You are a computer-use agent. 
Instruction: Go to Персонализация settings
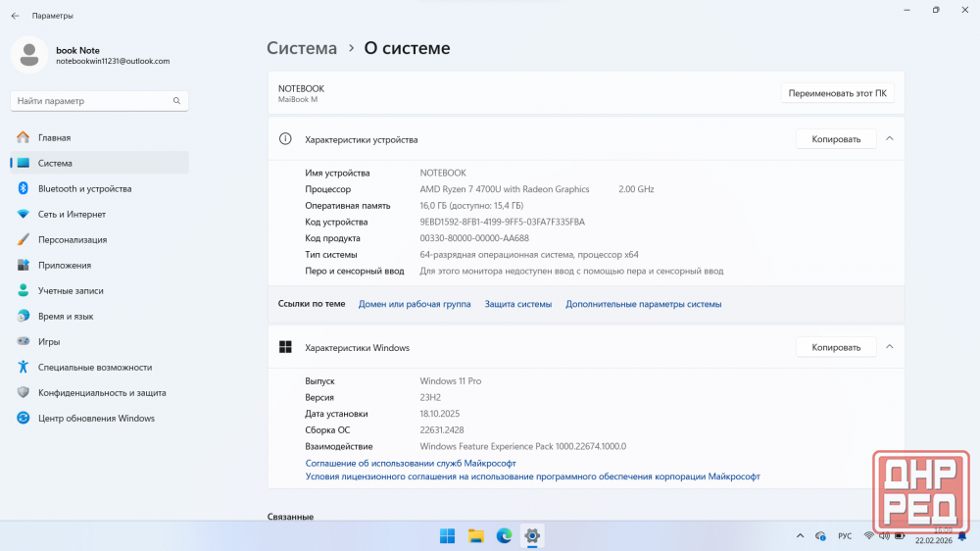point(73,239)
